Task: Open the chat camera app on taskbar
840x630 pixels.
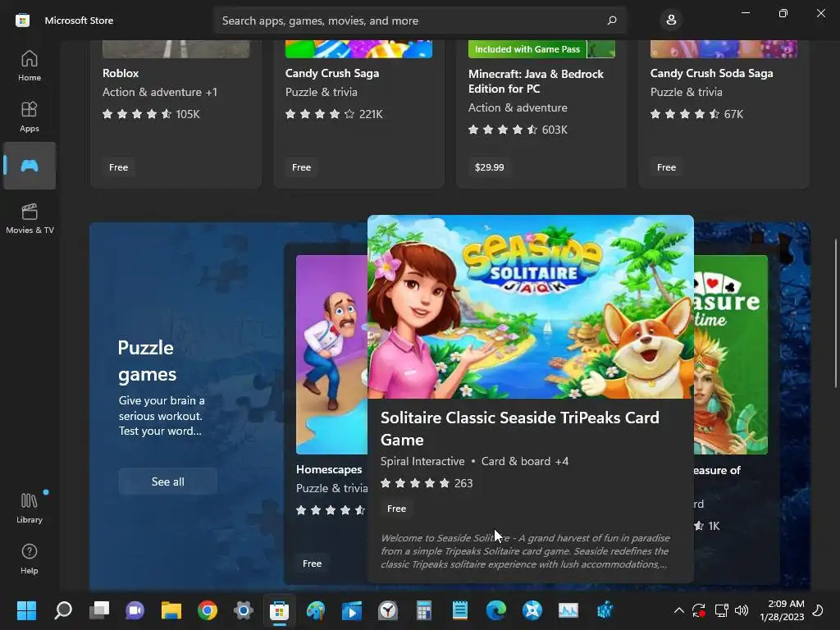Action: [x=135, y=610]
